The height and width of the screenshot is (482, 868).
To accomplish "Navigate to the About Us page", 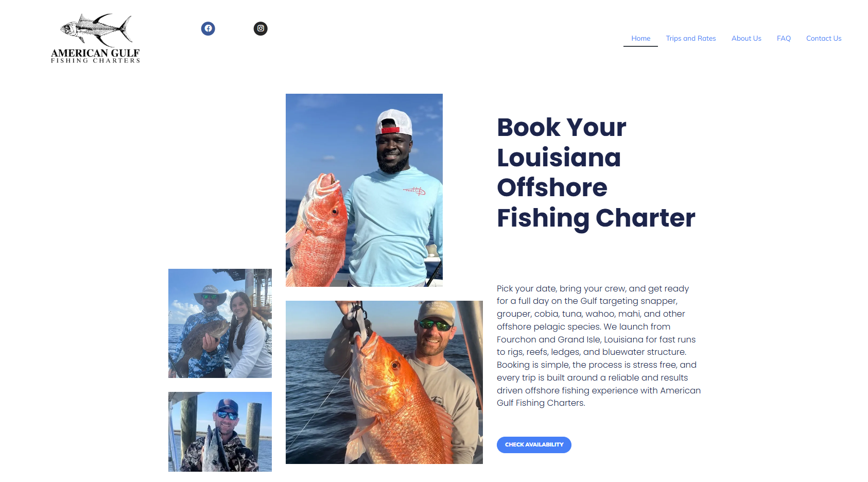I will tap(746, 38).
